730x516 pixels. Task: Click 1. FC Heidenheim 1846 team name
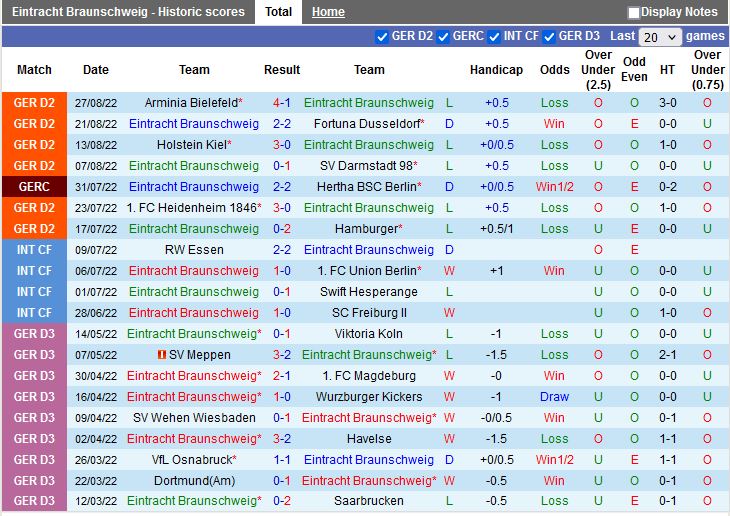tap(191, 208)
